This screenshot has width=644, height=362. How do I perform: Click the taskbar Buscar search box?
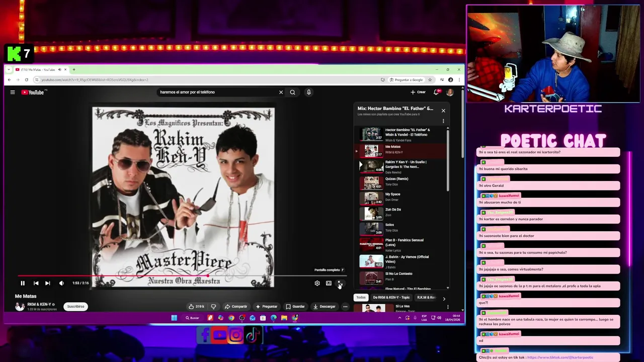tap(192, 318)
